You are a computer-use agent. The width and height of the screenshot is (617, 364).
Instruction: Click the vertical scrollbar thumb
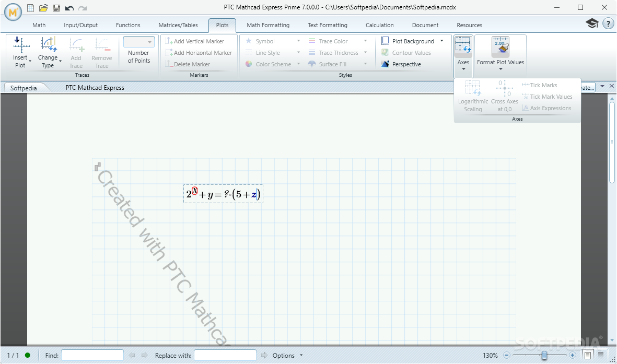[x=611, y=143]
